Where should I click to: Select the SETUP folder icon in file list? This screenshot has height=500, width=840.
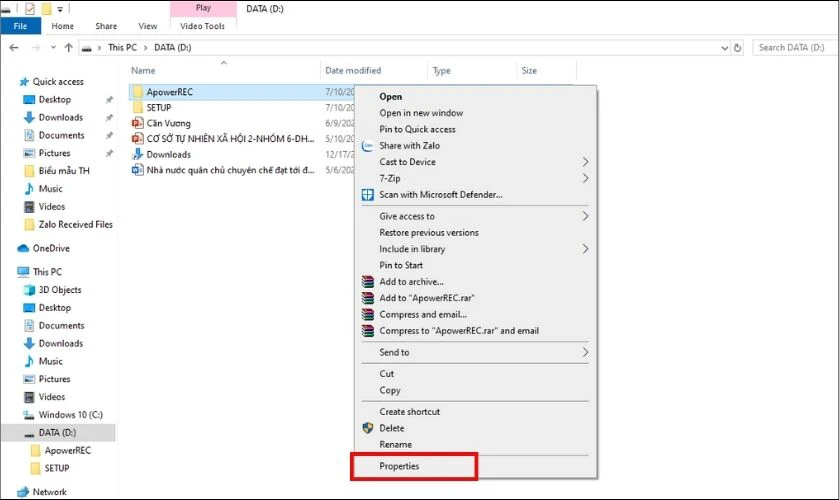tap(138, 107)
